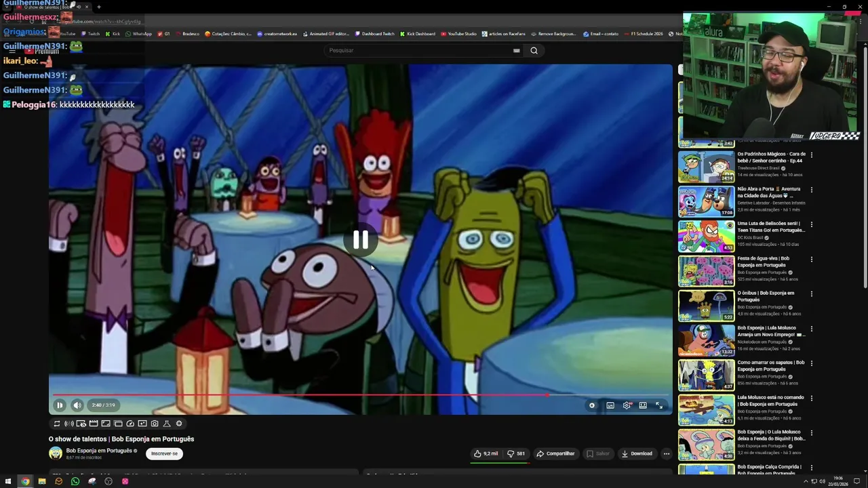Click the playback speed gauge icon
Image resolution: width=868 pixels, height=488 pixels.
[130, 424]
